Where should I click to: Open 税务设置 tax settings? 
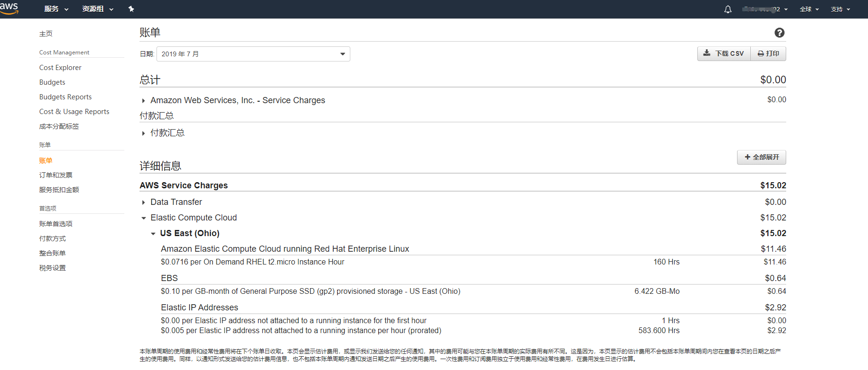[x=52, y=268]
